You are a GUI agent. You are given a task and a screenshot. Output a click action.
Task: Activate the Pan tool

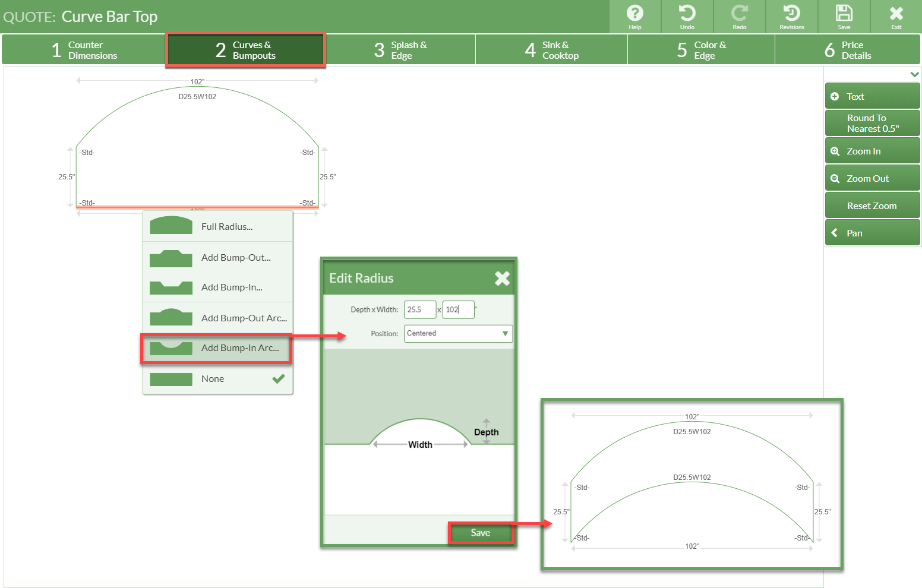(x=872, y=232)
